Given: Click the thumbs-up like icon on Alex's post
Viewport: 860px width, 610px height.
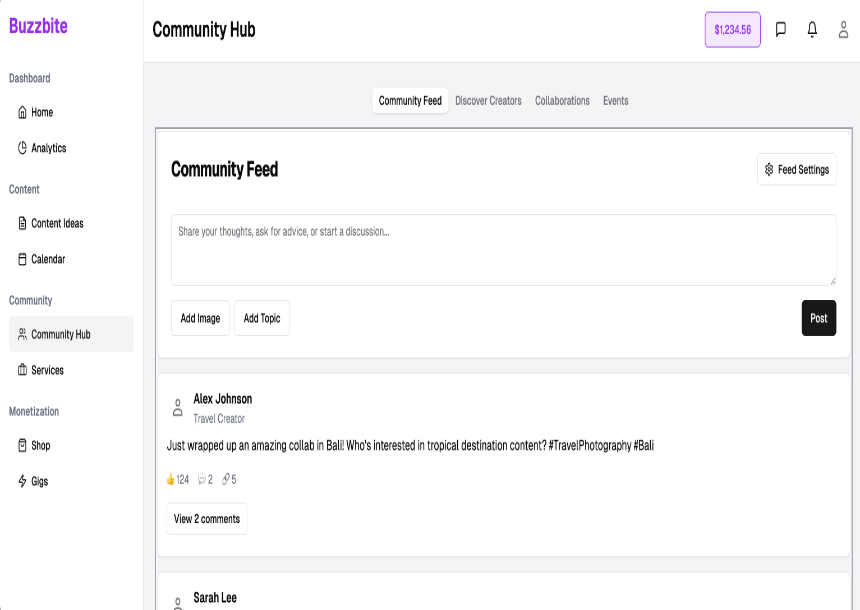Looking at the screenshot, I should pos(171,479).
